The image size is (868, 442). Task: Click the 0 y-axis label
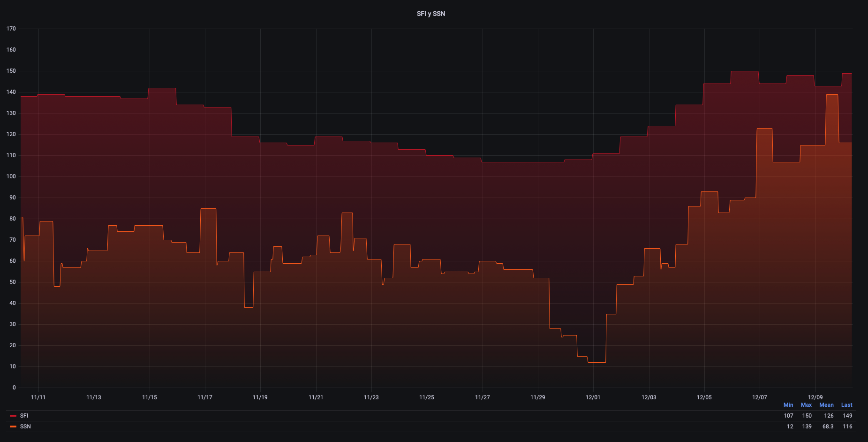pos(15,388)
